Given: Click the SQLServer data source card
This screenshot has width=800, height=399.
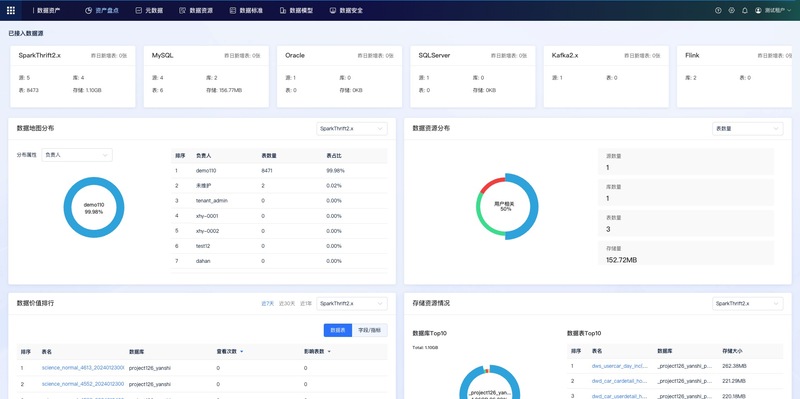Looking at the screenshot, I should [473, 77].
